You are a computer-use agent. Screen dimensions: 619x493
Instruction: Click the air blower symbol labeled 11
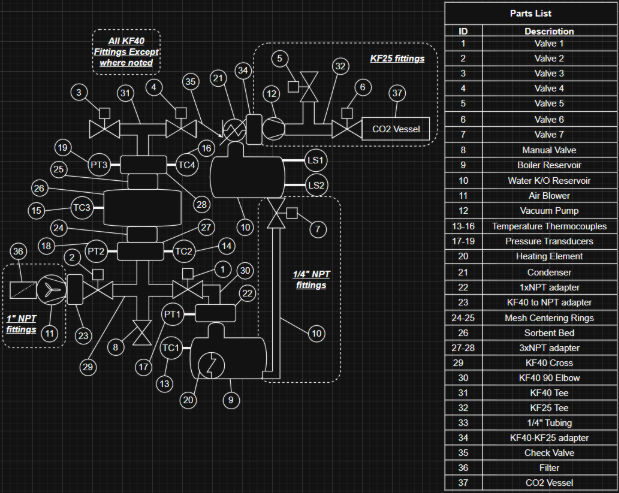pyautogui.click(x=47, y=290)
